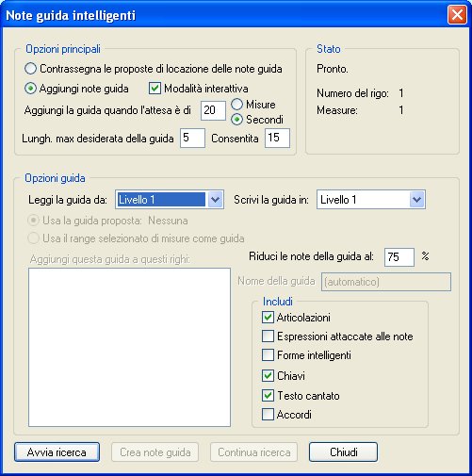This screenshot has width=472, height=476.
Task: Click the attesa field containing 20
Action: (x=213, y=110)
